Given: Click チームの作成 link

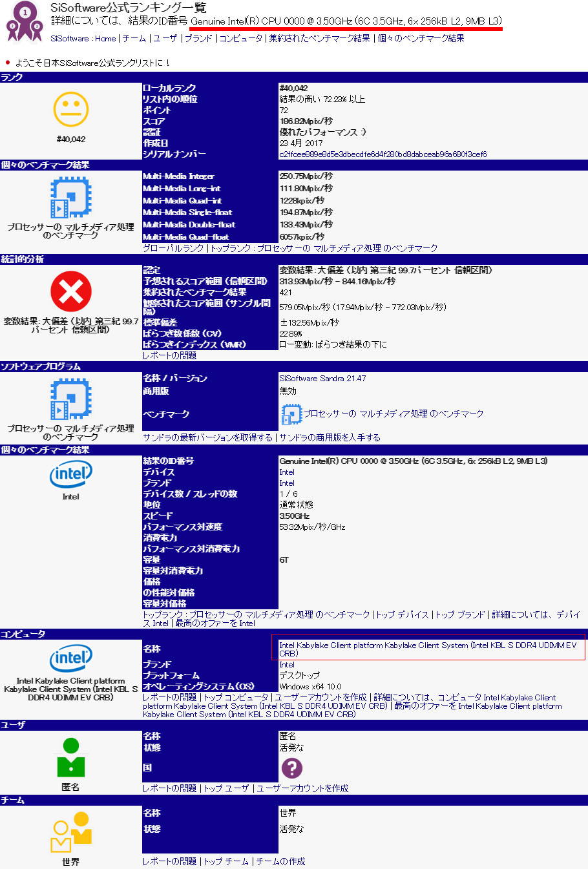Looking at the screenshot, I should click(281, 862).
